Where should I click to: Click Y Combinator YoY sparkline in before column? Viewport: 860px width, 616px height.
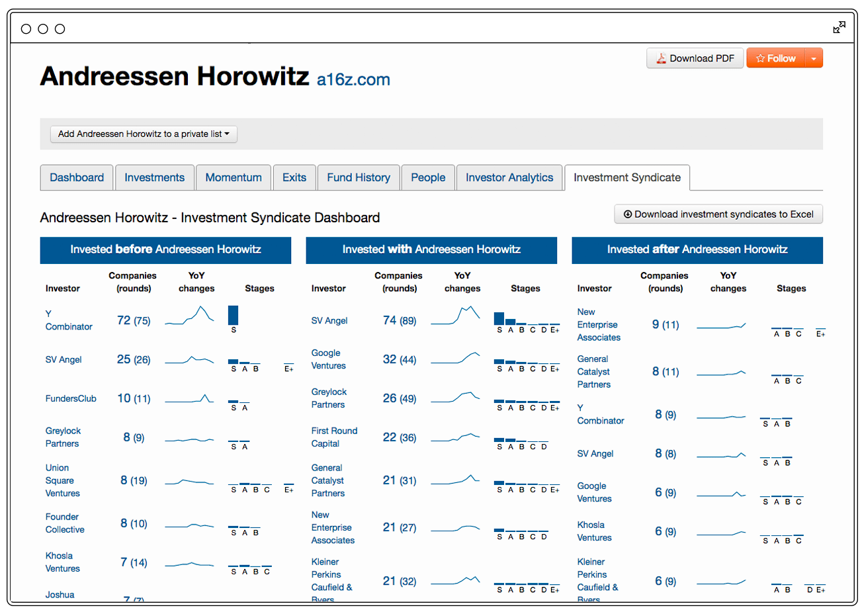pos(189,315)
